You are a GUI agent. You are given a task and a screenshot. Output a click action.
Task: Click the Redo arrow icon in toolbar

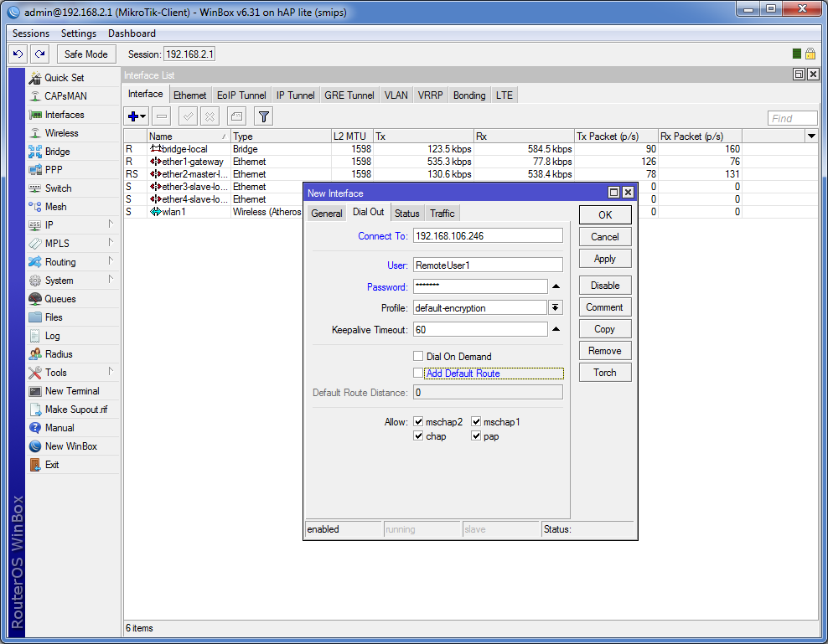39,54
